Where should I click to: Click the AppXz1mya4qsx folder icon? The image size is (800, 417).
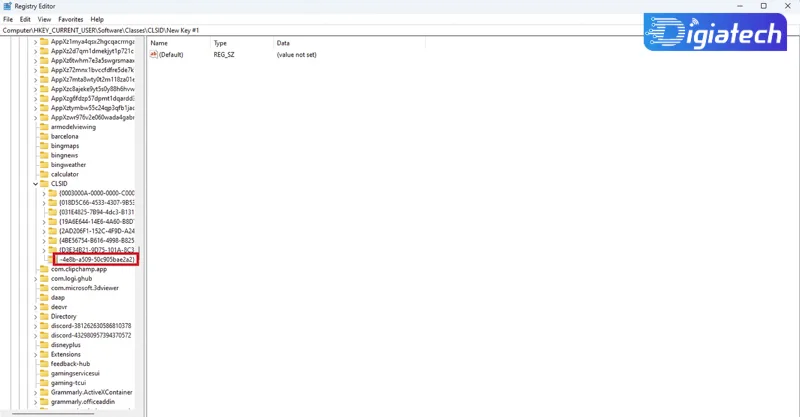(x=44, y=42)
